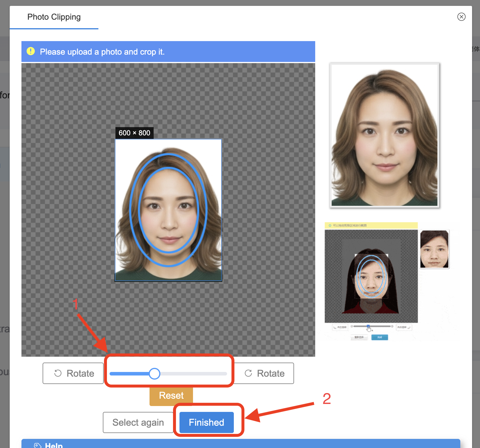Confirm the crop with the Finished button
This screenshot has height=448, width=480.
point(206,422)
